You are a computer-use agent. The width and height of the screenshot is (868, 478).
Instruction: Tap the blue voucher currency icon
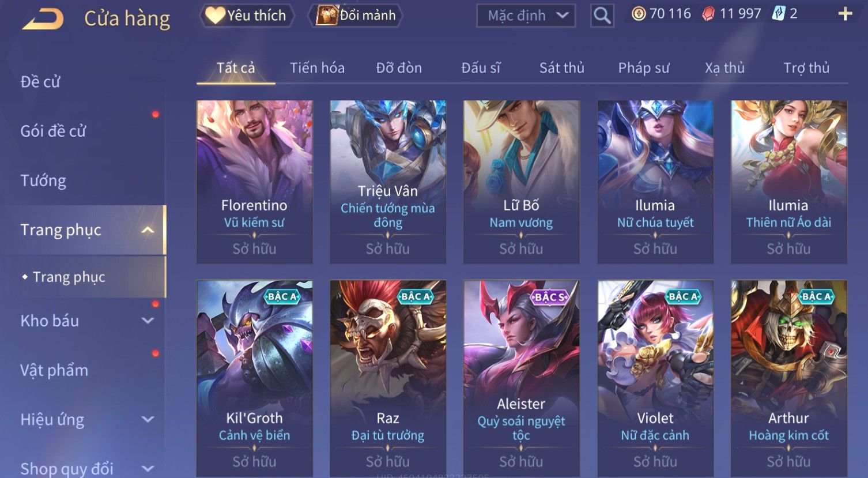tap(779, 14)
